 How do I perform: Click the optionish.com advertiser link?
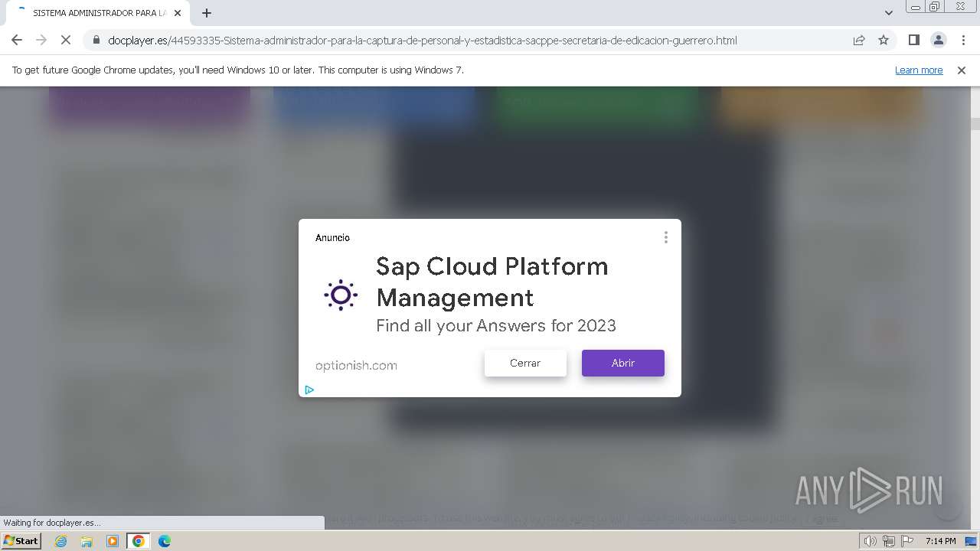[x=356, y=365]
